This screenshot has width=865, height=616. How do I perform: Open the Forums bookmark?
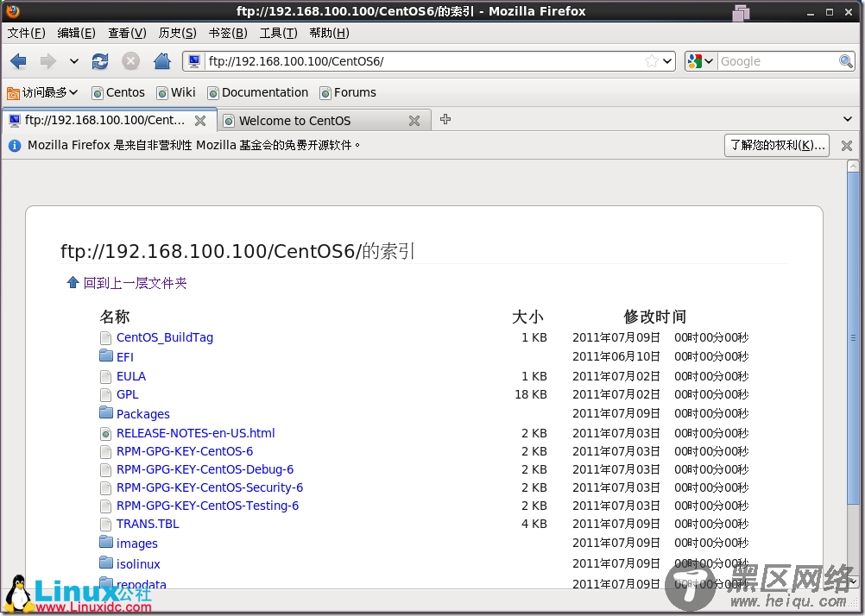pyautogui.click(x=348, y=92)
